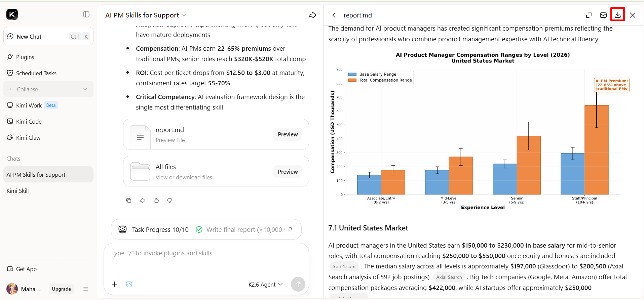Give thumbs up to the response
The width and height of the screenshot is (644, 300).
156,200
